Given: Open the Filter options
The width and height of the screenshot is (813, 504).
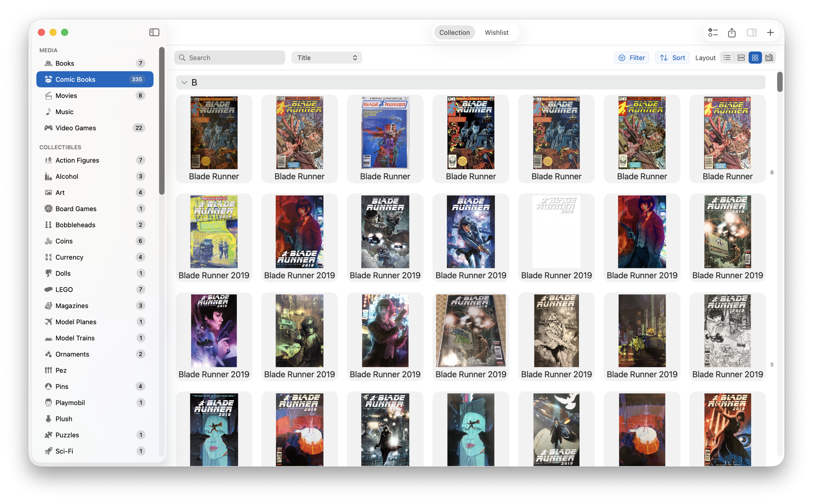Looking at the screenshot, I should [631, 57].
